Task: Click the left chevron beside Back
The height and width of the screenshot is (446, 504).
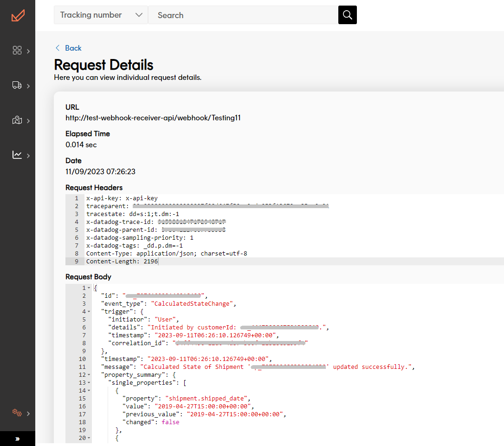Action: pos(58,48)
